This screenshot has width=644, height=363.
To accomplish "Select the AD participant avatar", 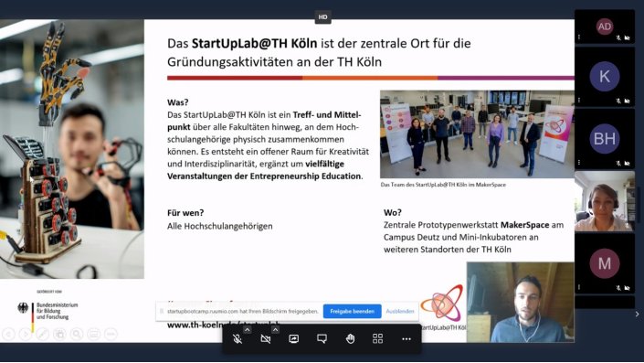I will (605, 27).
